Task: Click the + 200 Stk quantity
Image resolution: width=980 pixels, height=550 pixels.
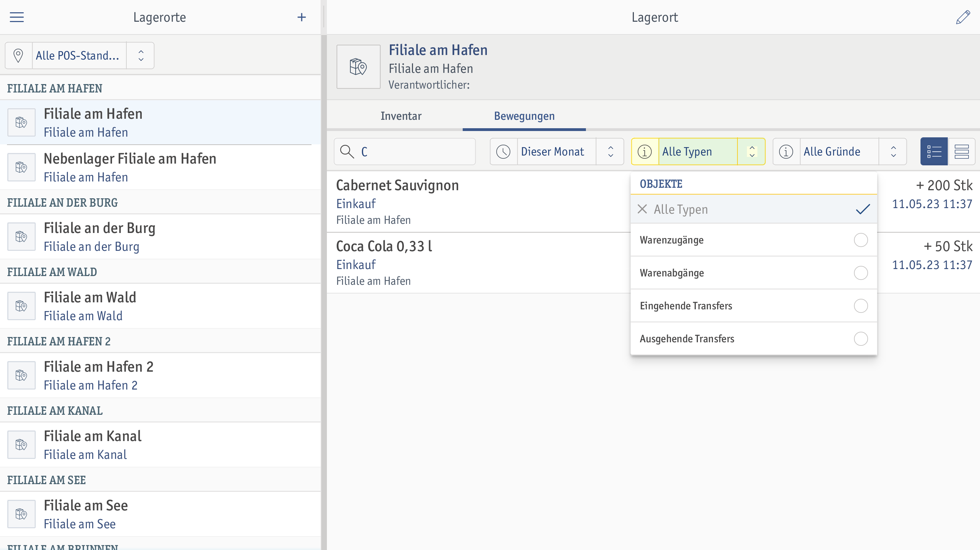Action: tap(944, 185)
